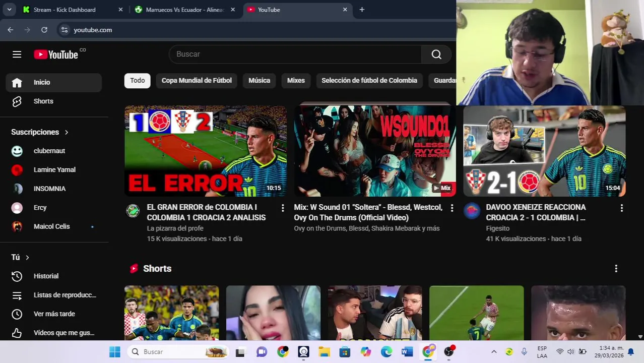Image resolution: width=644 pixels, height=363 pixels.
Task: Open the YouTube hamburger guide menu
Action: tap(17, 54)
